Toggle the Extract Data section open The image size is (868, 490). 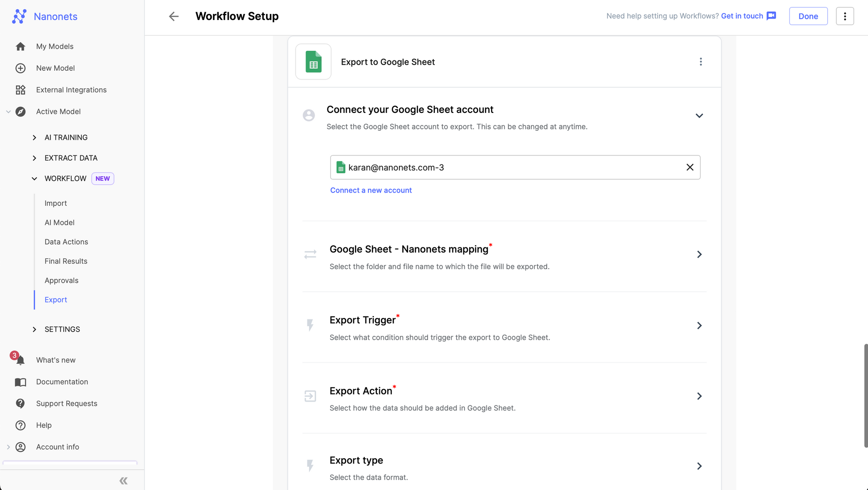35,158
